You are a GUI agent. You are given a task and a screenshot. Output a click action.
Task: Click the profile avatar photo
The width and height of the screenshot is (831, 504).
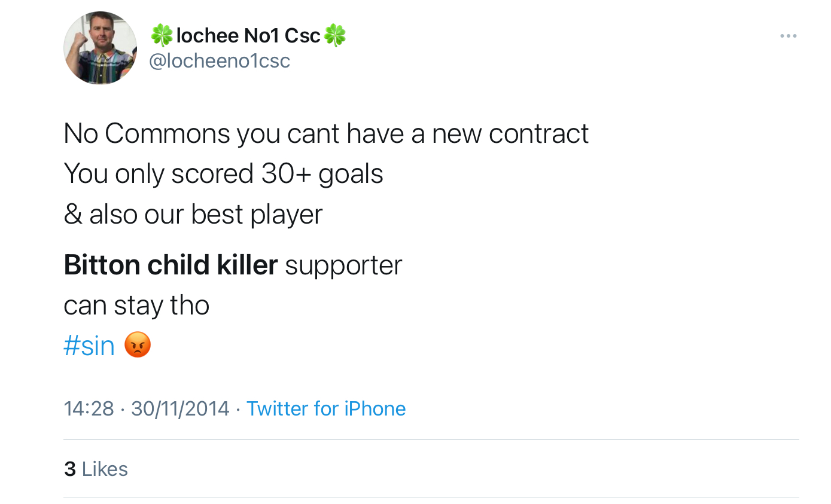tap(100, 48)
